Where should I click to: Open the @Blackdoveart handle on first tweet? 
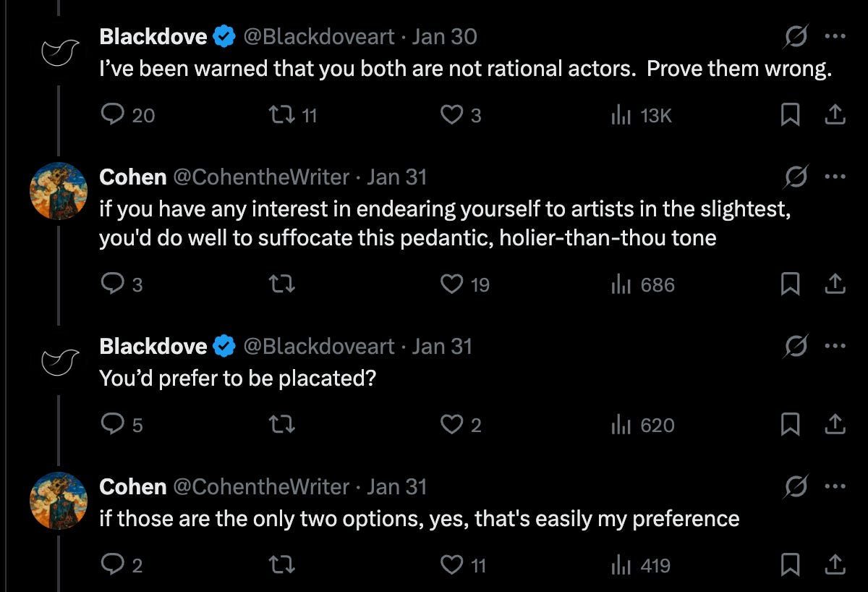coord(319,36)
